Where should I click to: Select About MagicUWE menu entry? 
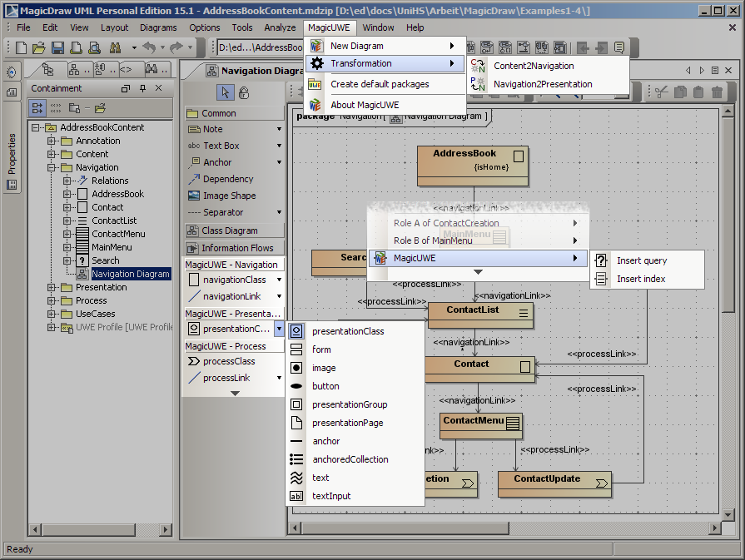pos(385,105)
